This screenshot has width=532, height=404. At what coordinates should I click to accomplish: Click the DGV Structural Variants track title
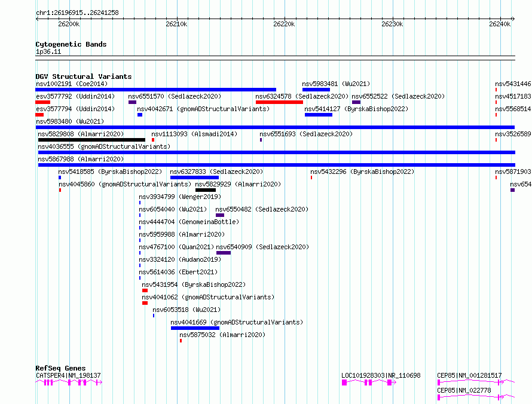84,76
